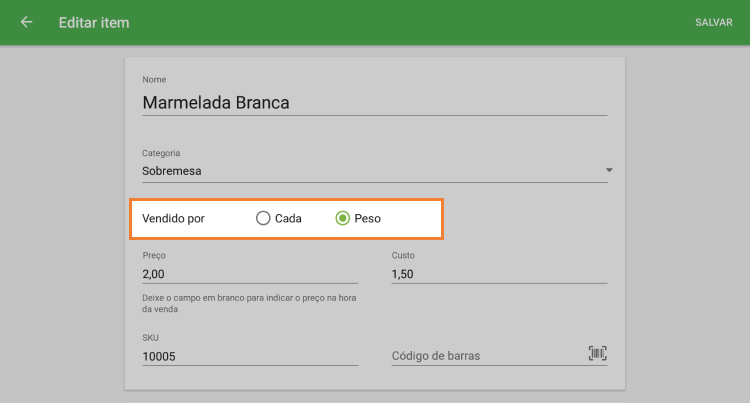
Task: Focus the Código de barras field
Action: point(485,355)
